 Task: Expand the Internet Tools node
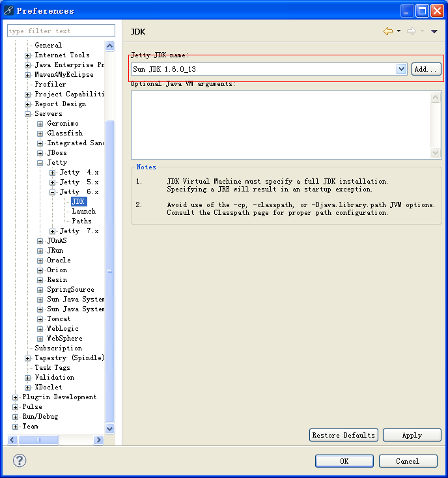tap(28, 55)
